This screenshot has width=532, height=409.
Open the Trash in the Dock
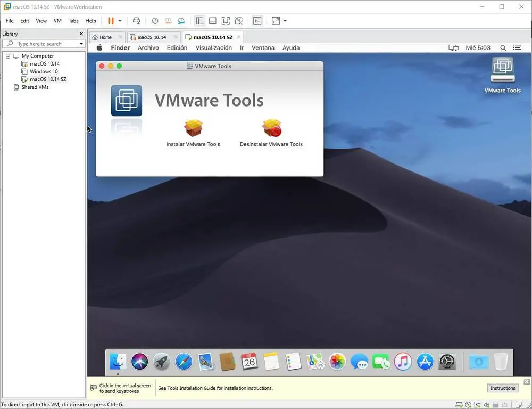coord(501,361)
